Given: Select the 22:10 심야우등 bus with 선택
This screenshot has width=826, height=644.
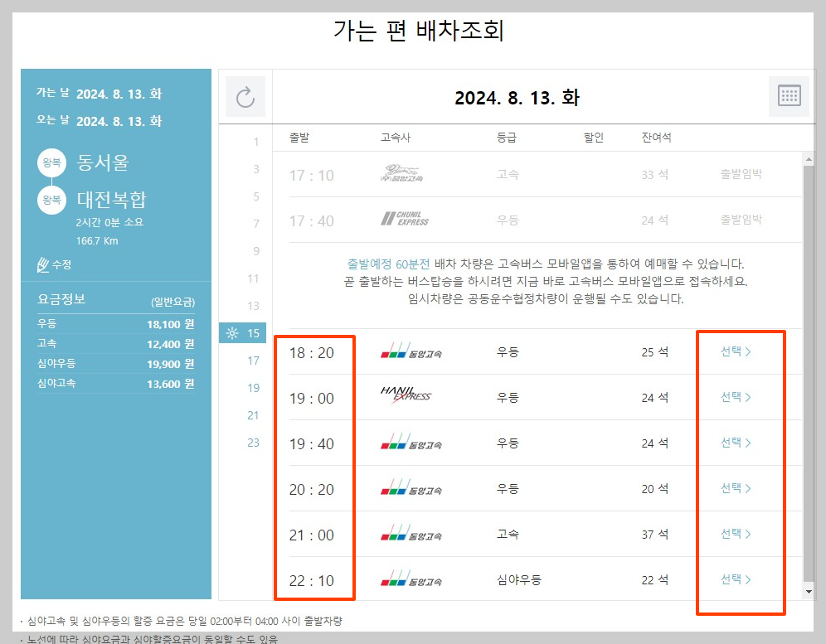Looking at the screenshot, I should point(736,579).
